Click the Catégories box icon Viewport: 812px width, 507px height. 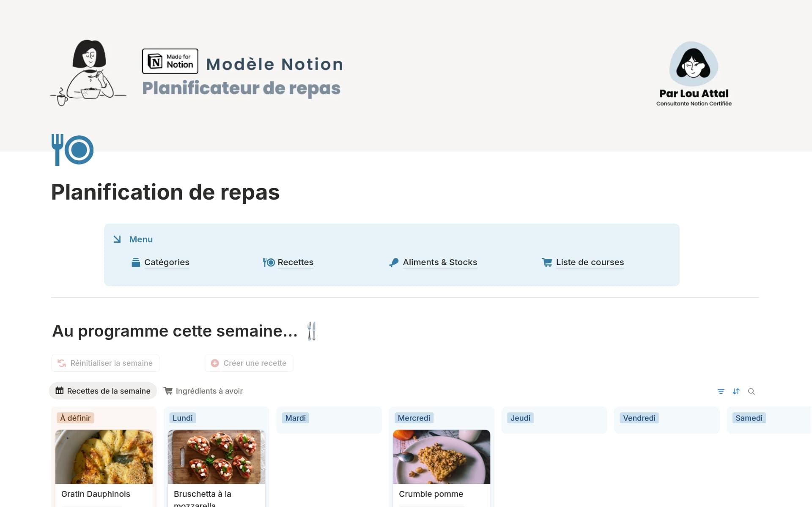135,263
